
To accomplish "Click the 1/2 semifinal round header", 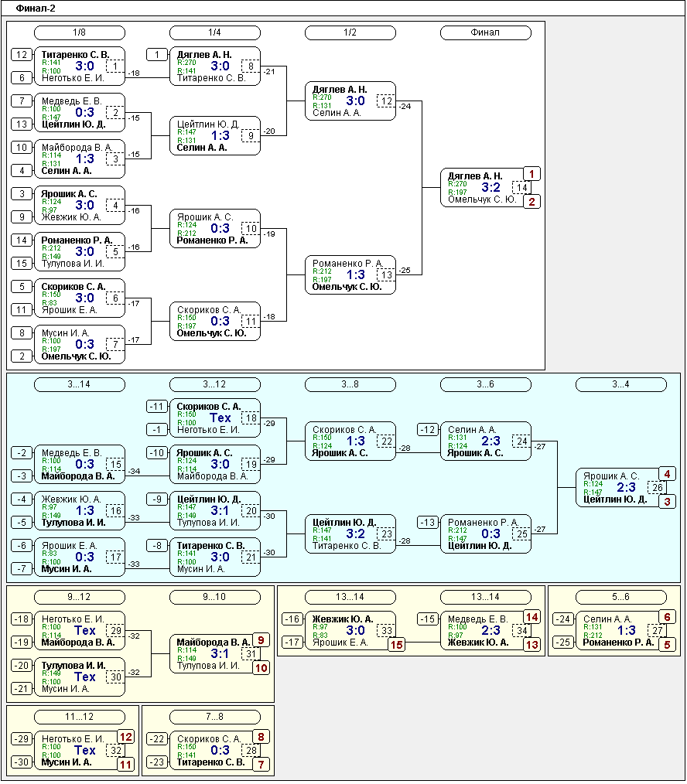I will [350, 32].
